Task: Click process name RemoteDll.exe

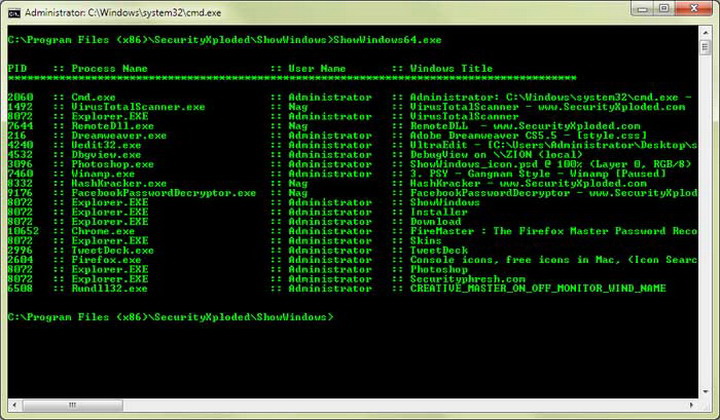Action: (112, 126)
